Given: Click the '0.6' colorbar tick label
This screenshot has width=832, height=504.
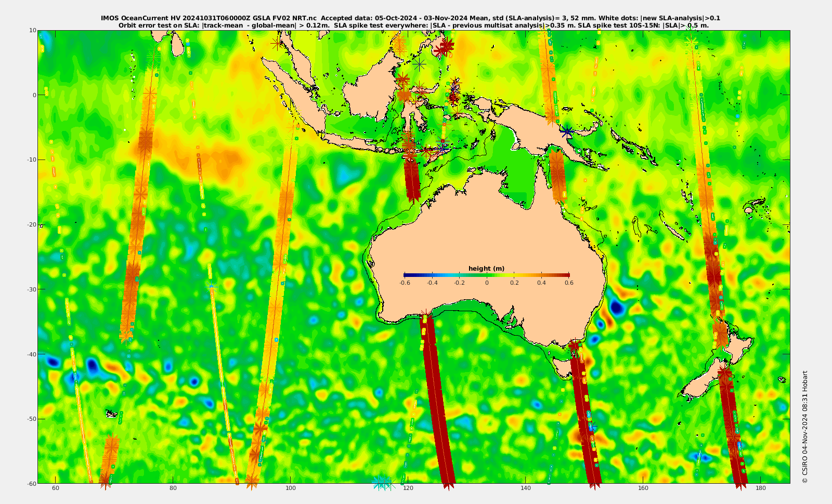Looking at the screenshot, I should pyautogui.click(x=569, y=283).
